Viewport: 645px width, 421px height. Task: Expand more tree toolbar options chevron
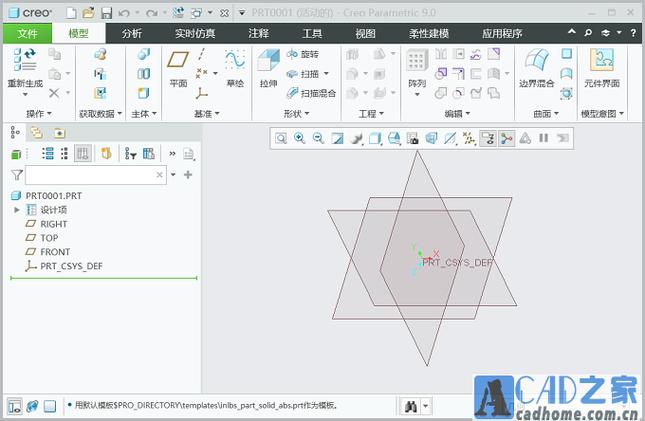(172, 154)
